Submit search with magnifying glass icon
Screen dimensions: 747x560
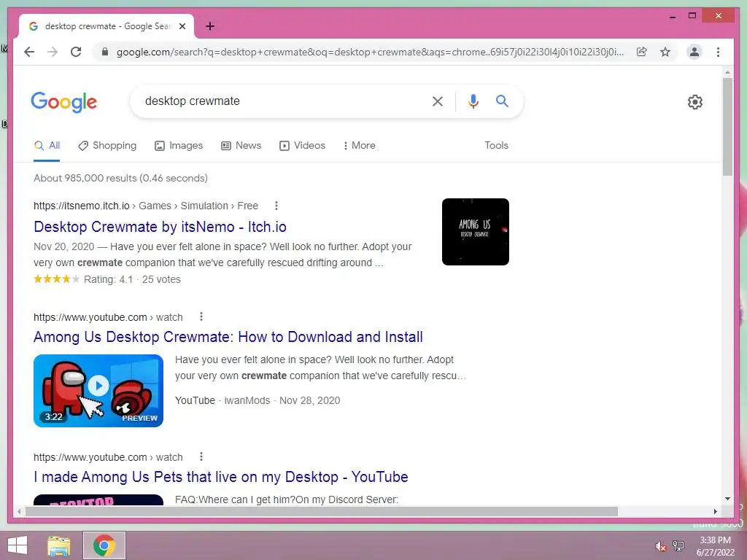click(502, 101)
